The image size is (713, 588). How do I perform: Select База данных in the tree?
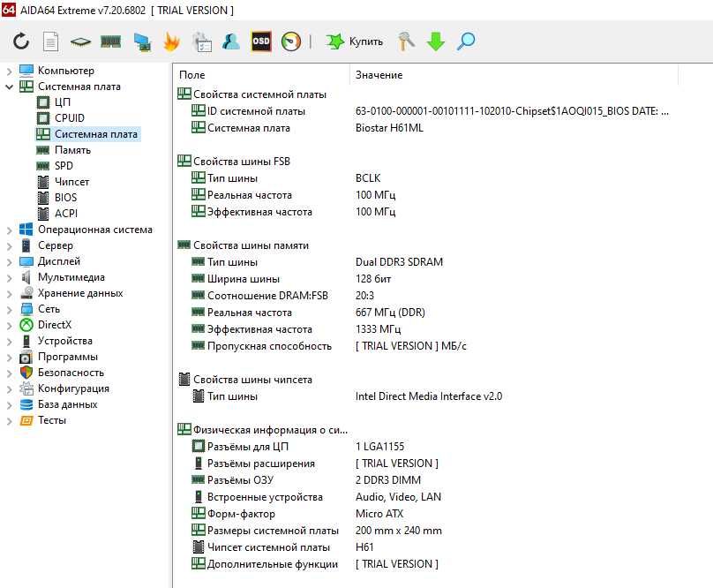(67, 404)
